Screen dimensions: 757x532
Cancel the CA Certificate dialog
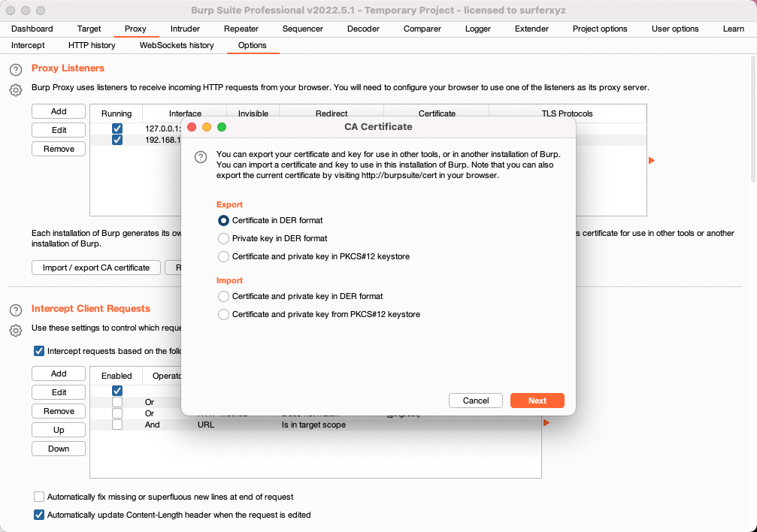point(476,401)
